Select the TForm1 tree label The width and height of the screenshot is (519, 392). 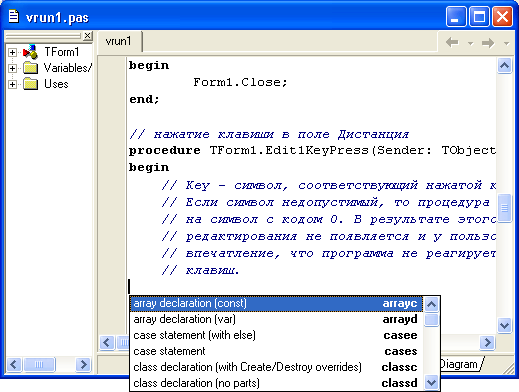[62, 52]
